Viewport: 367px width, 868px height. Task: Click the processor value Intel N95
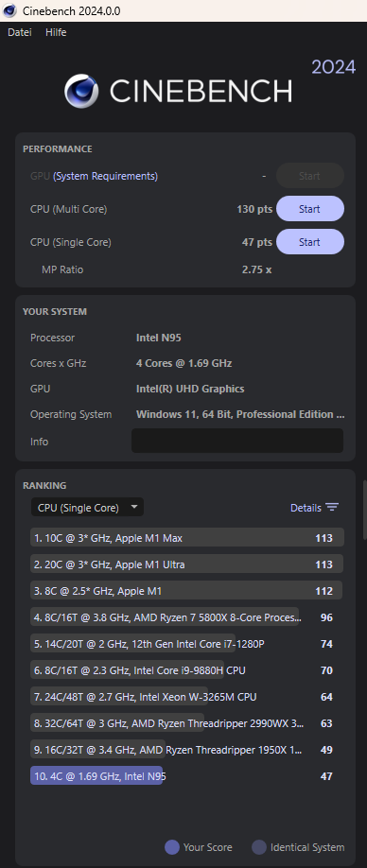pyautogui.click(x=159, y=338)
